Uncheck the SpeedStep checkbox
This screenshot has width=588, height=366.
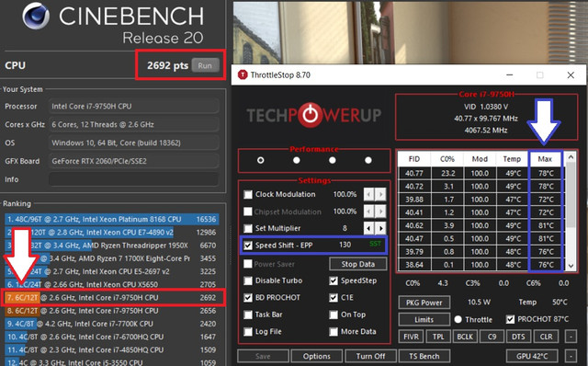334,280
